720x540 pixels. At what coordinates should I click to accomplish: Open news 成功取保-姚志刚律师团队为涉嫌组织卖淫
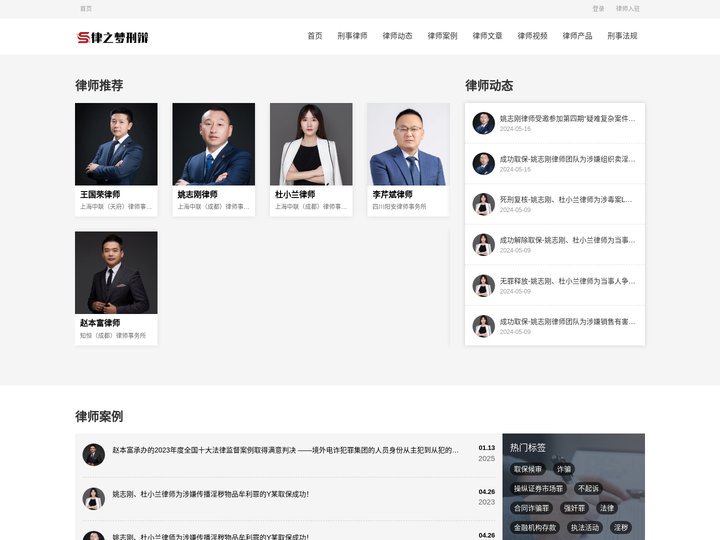click(x=567, y=159)
